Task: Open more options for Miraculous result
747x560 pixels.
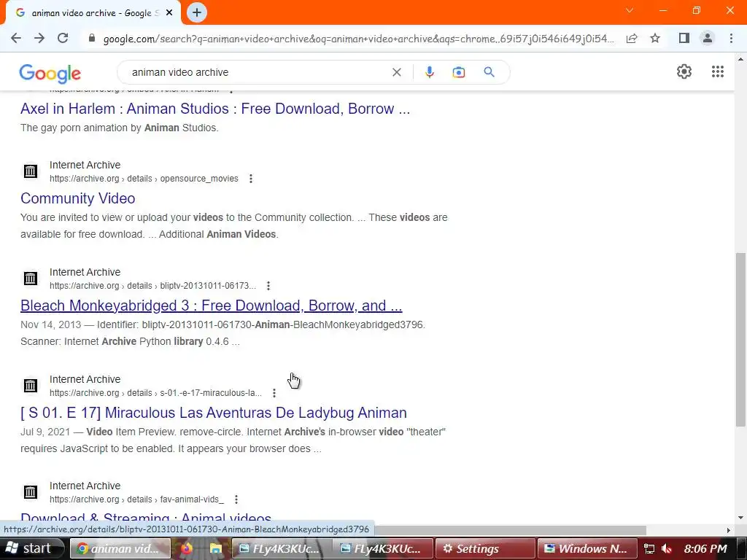Action: pos(274,393)
